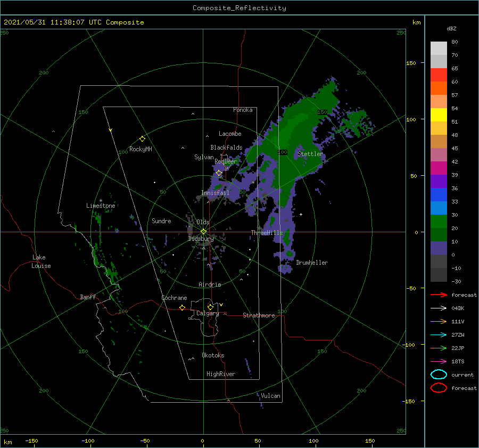The image size is (479, 448).
Task: Click the yellow diamond radar site at Didsbury
Action: point(203,232)
